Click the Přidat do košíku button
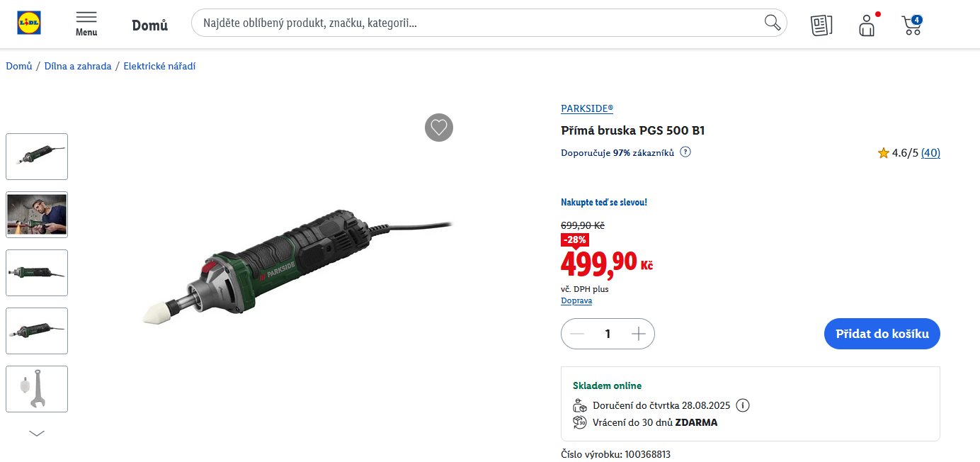The width and height of the screenshot is (980, 462). 882,334
